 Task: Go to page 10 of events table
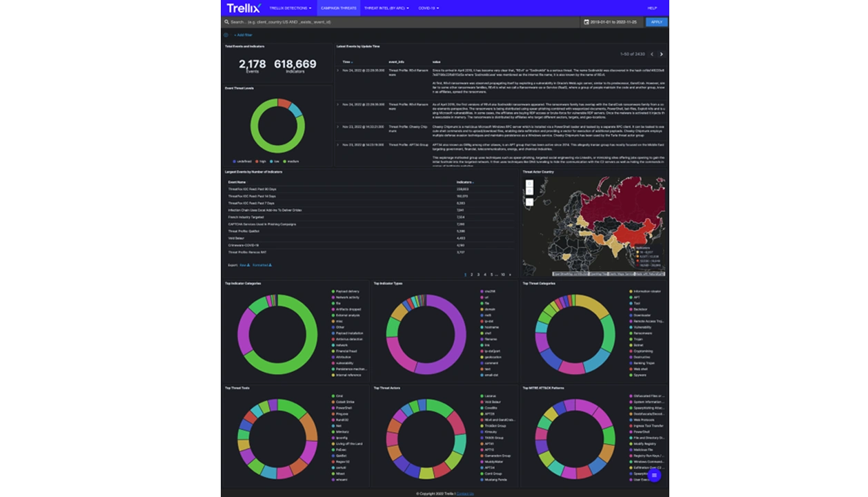(x=503, y=274)
